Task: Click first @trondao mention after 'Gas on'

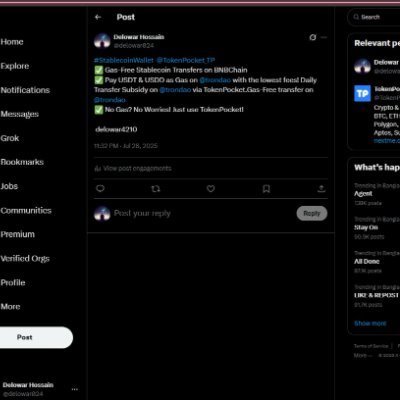Action: coord(215,80)
